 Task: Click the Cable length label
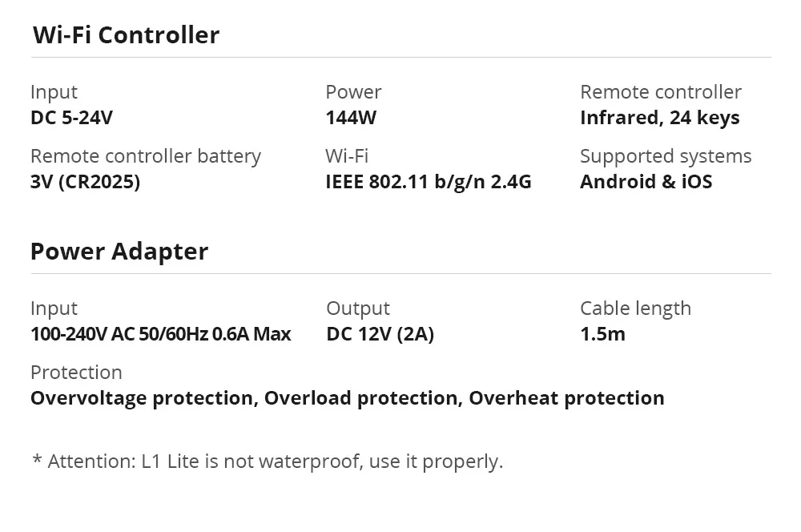[x=635, y=308]
